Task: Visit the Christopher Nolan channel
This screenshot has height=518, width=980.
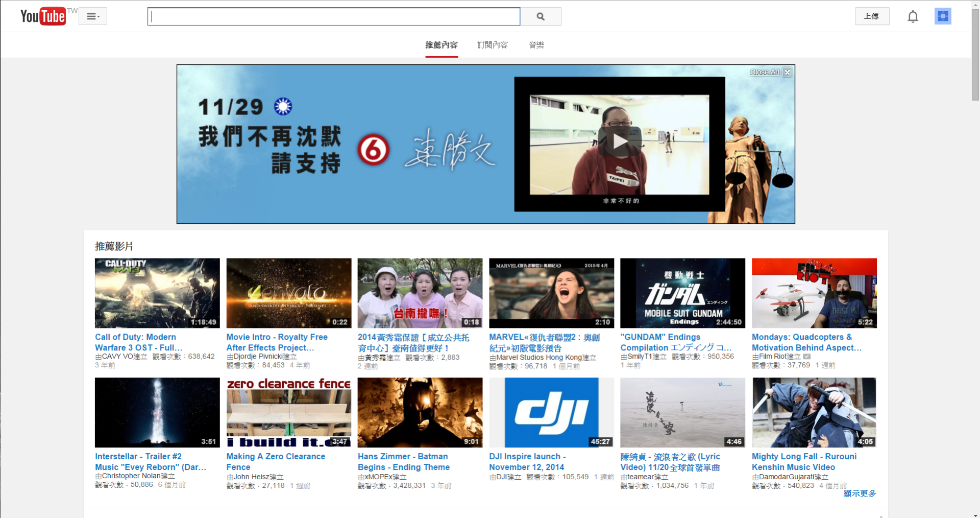Action: click(x=131, y=476)
